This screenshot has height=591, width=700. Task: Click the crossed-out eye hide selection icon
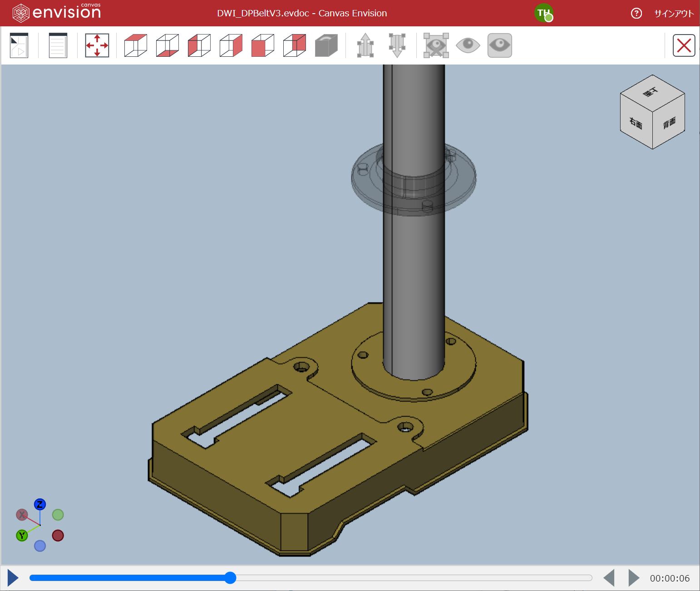[436, 45]
